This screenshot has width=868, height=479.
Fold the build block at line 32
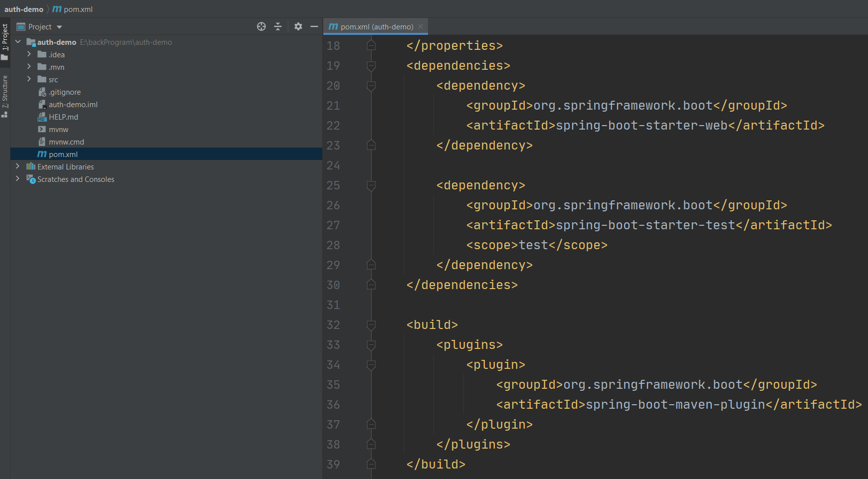(x=371, y=325)
